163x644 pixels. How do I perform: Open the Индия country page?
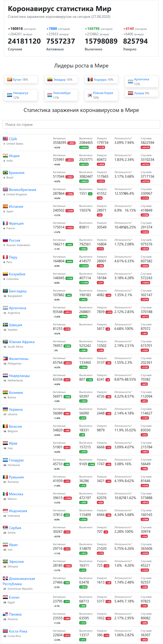[x=14, y=156]
